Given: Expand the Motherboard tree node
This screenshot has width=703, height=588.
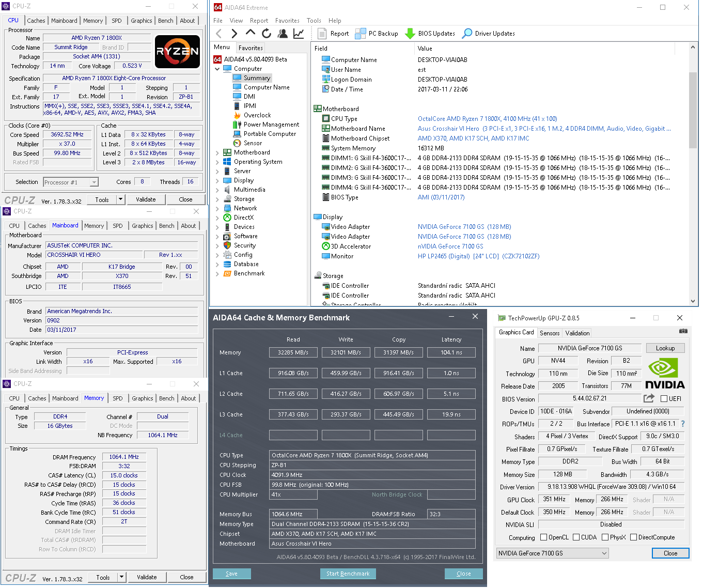Looking at the screenshot, I should tap(217, 152).
